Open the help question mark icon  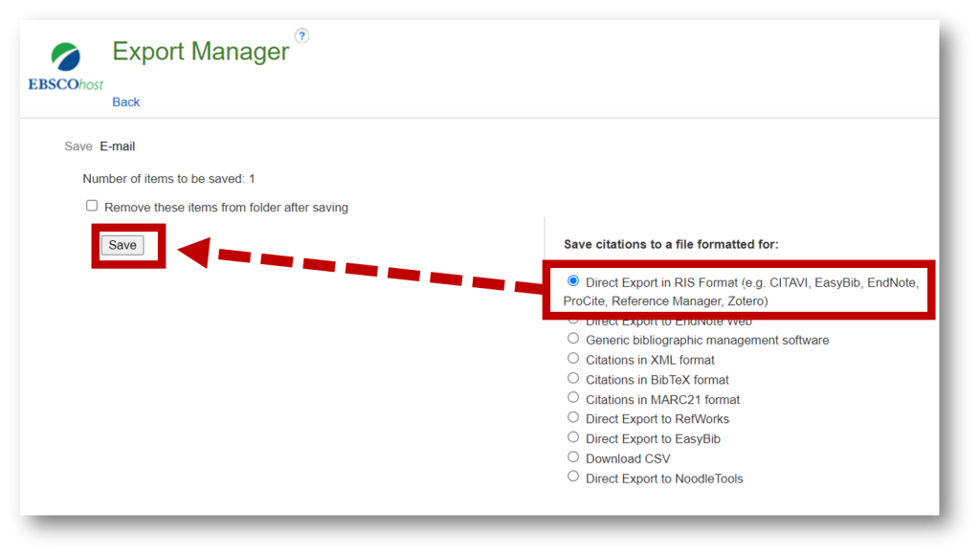pyautogui.click(x=301, y=35)
